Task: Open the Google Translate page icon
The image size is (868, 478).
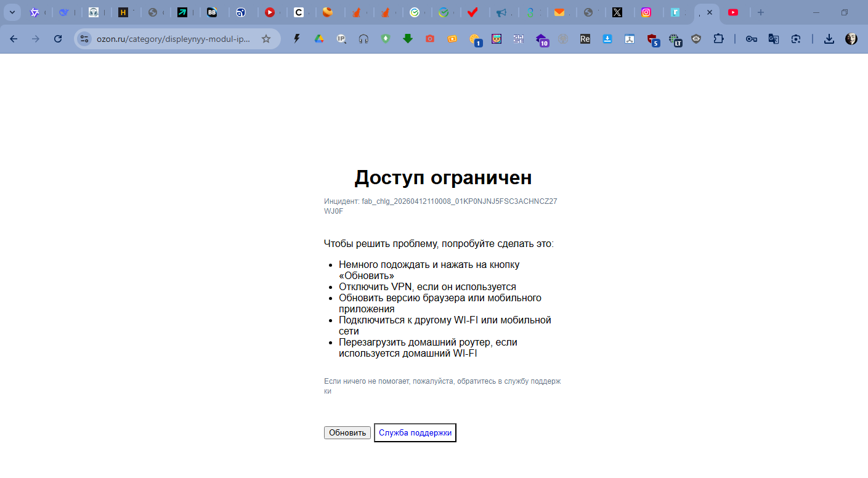Action: pyautogui.click(x=773, y=39)
